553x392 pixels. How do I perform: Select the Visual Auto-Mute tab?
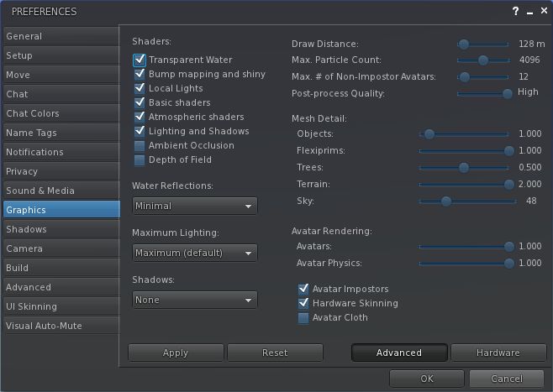(61, 326)
